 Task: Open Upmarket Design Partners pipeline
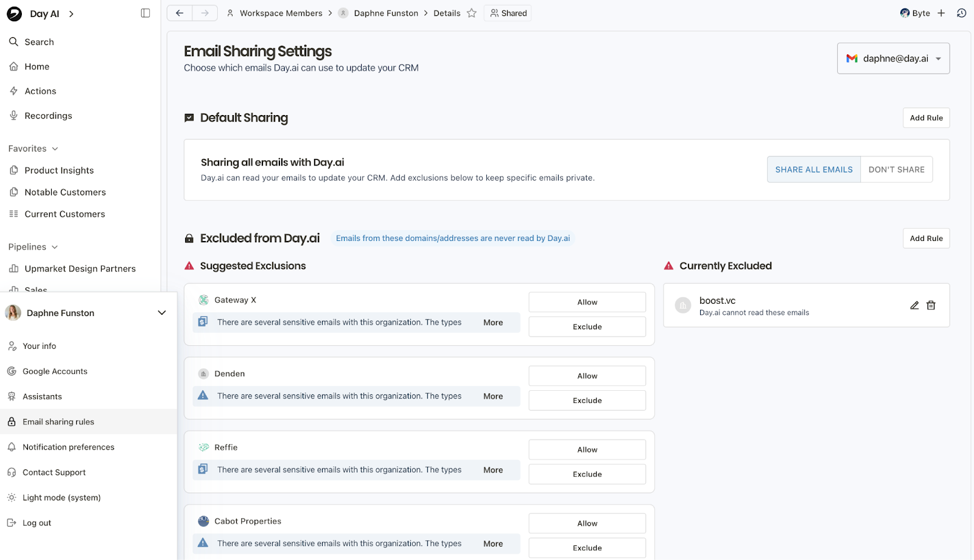point(80,268)
